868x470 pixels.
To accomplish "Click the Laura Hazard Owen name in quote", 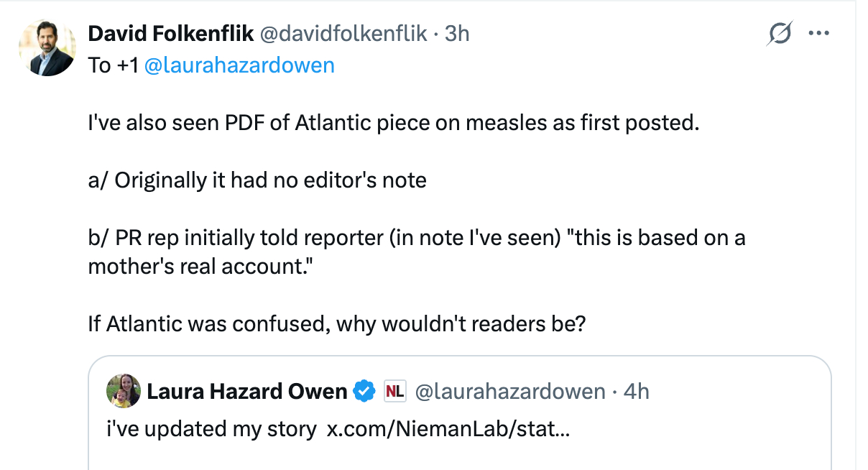I will coord(247,392).
